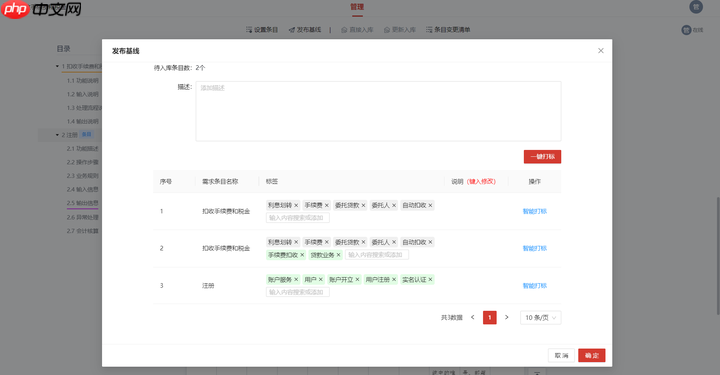Open the 10 条/页 page size dropdown

click(540, 318)
